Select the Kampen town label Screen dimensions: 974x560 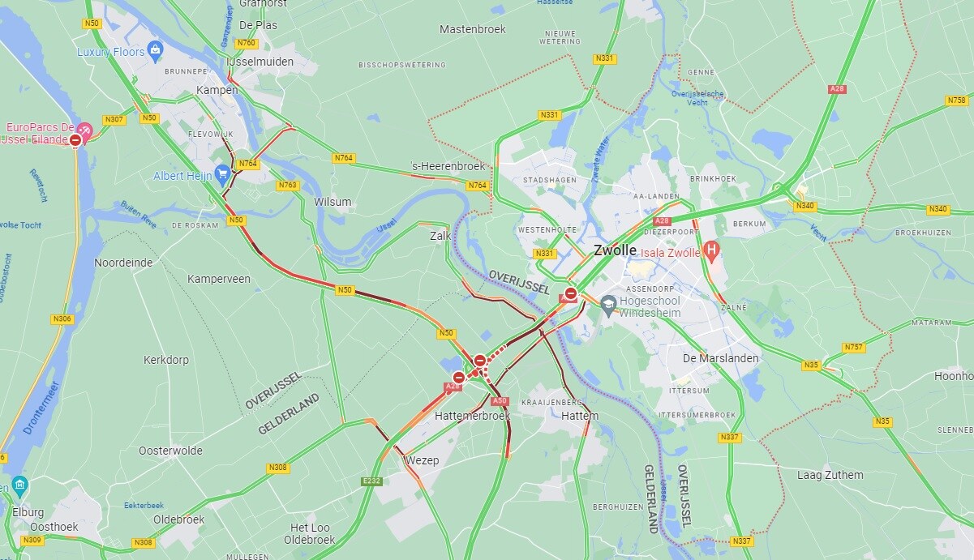click(217, 90)
